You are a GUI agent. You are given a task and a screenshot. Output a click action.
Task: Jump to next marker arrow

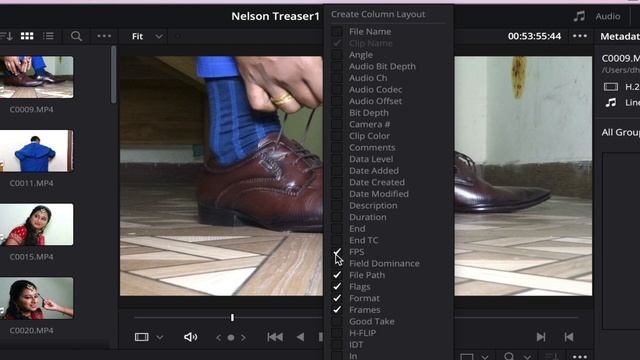[x=244, y=338]
